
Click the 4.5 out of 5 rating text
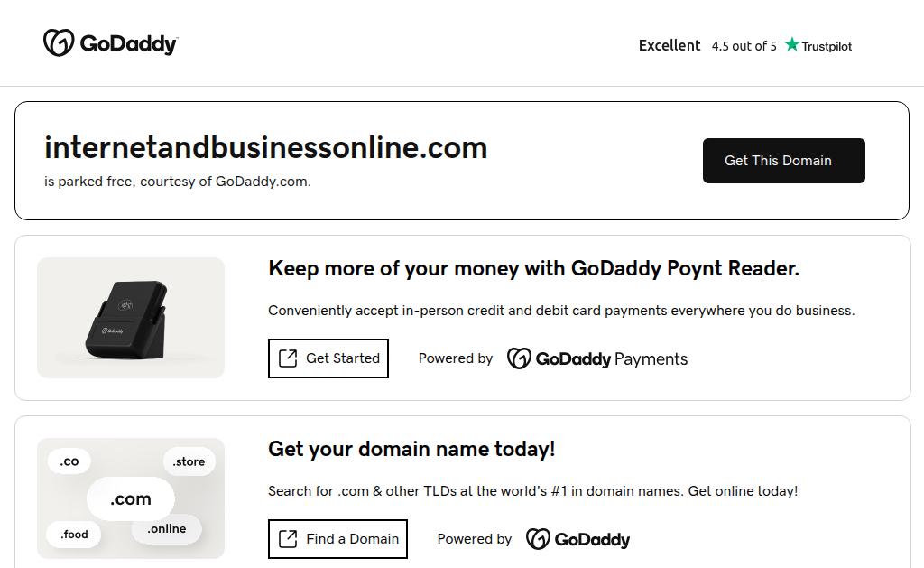[744, 46]
